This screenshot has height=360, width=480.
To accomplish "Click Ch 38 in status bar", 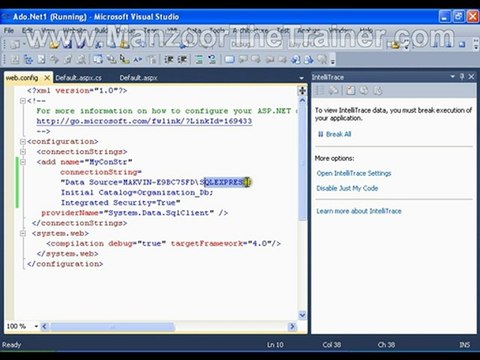I will (x=386, y=345).
